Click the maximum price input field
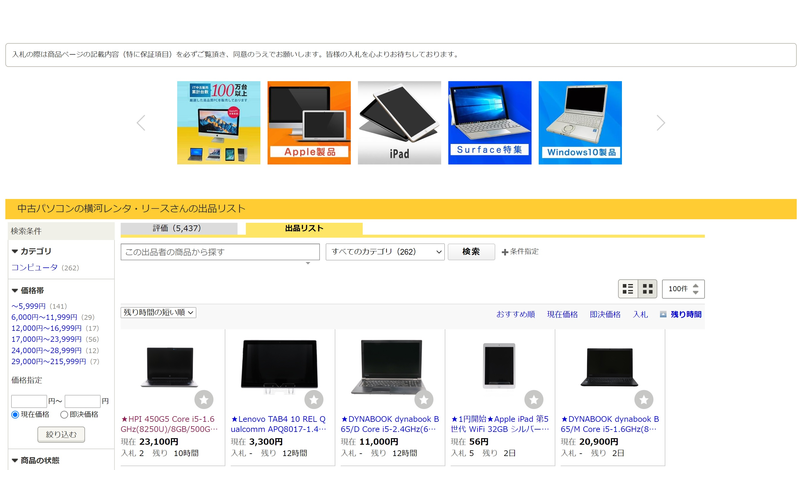Viewport: 800px width, 500px height. (83, 401)
